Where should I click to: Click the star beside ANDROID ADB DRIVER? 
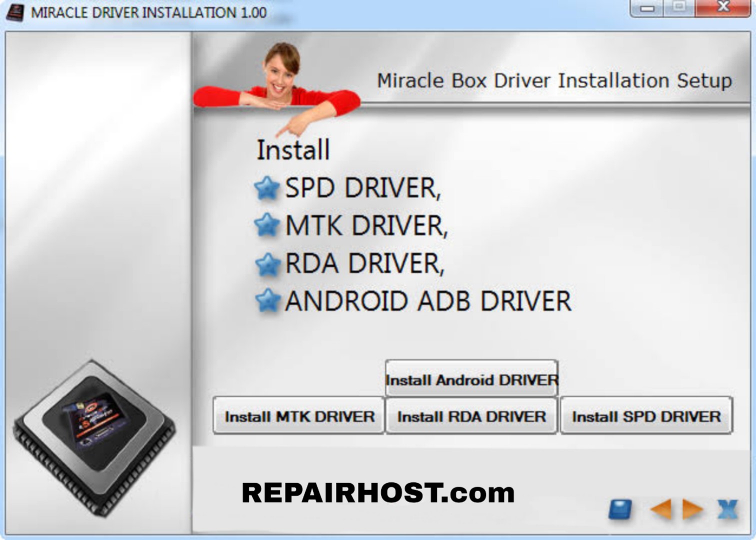(267, 300)
